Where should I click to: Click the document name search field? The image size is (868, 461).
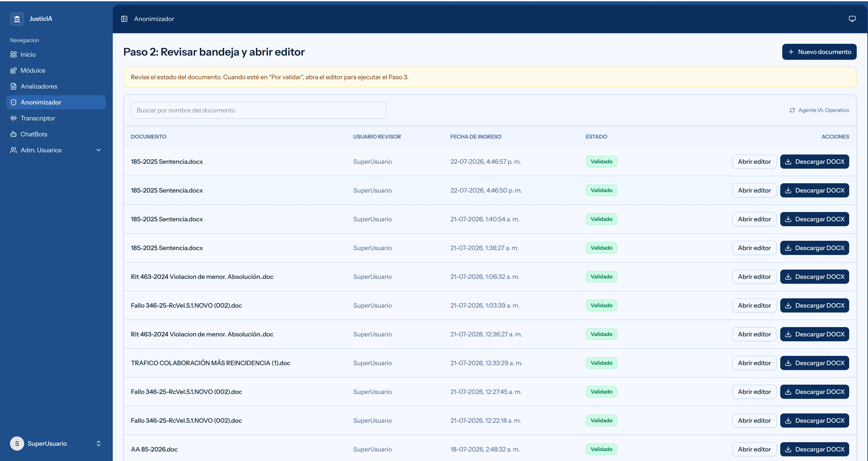pyautogui.click(x=259, y=110)
